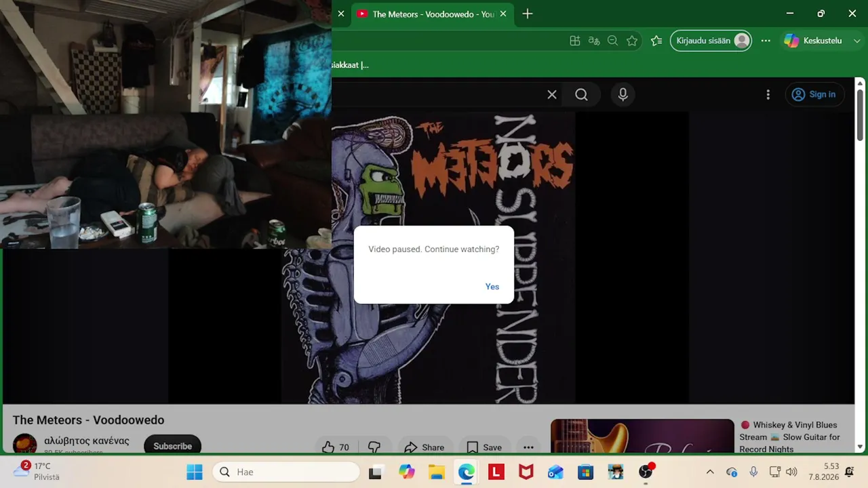Select The Meteors - Voodoowedo YouTube tab
Screen dimensions: 868x488
coord(433,14)
